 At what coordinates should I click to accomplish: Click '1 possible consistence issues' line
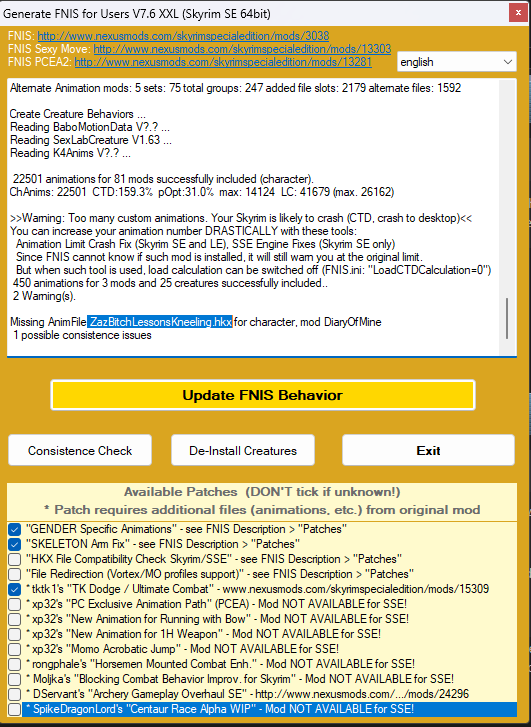point(82,335)
